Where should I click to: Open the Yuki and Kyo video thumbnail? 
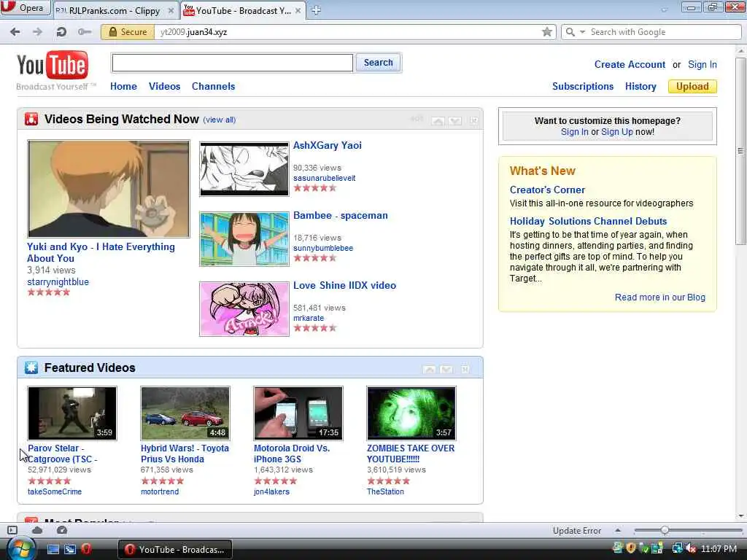[109, 189]
